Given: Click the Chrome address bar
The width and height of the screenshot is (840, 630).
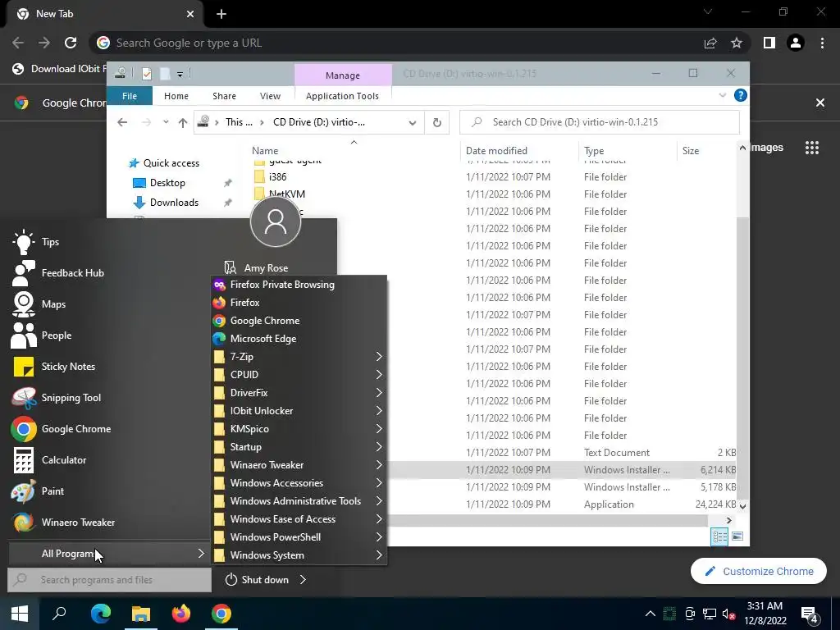Looking at the screenshot, I should pyautogui.click(x=396, y=43).
